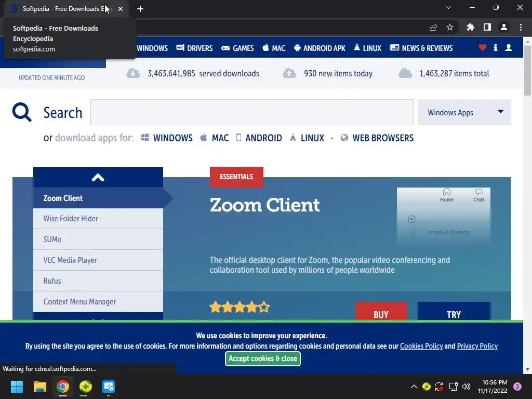Open the DRIVERS navigation menu
The image size is (532, 399).
(x=194, y=48)
